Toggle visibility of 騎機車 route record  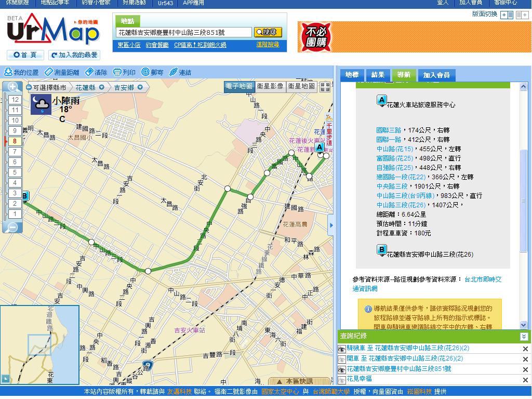[342, 349]
